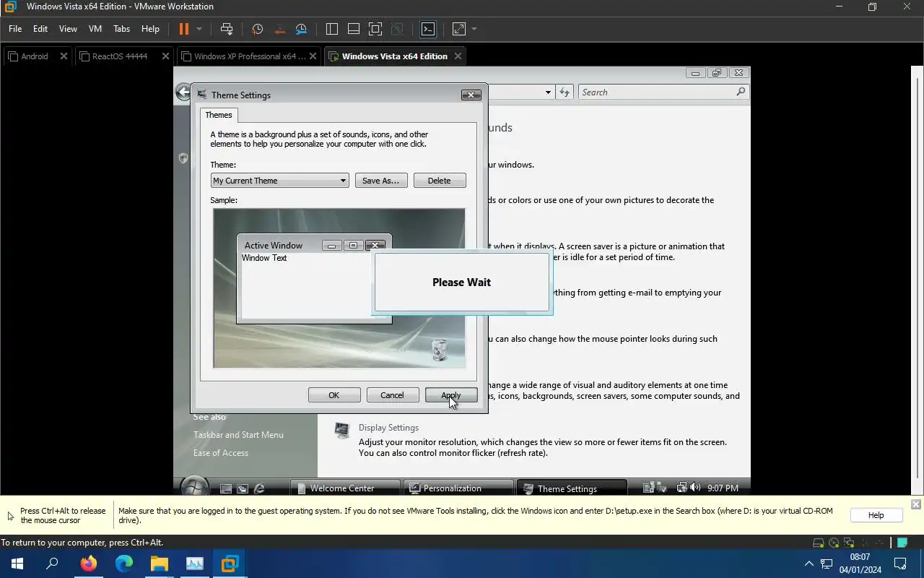Click the Vista tray network icon
Screen dimensions: 924x578
click(x=681, y=488)
